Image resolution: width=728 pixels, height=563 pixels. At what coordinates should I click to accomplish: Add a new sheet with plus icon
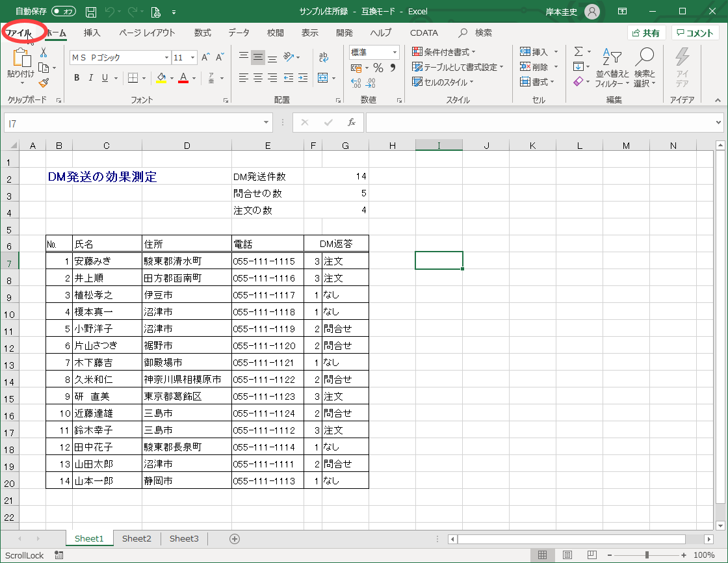point(235,538)
